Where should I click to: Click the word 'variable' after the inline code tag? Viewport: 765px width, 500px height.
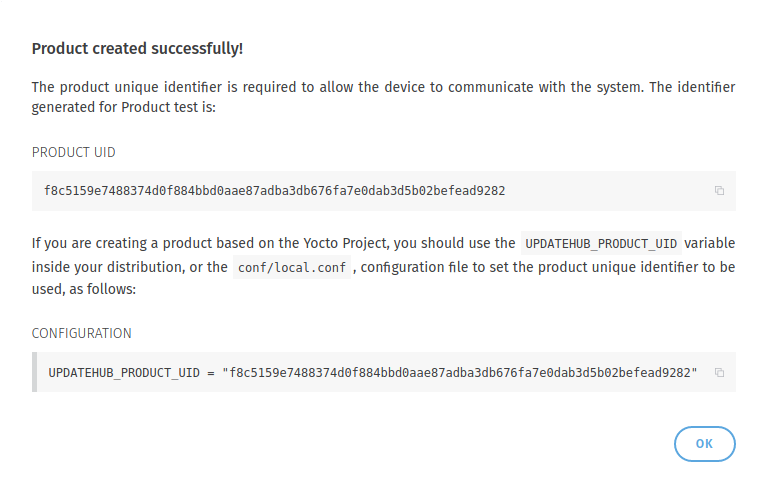[709, 243]
